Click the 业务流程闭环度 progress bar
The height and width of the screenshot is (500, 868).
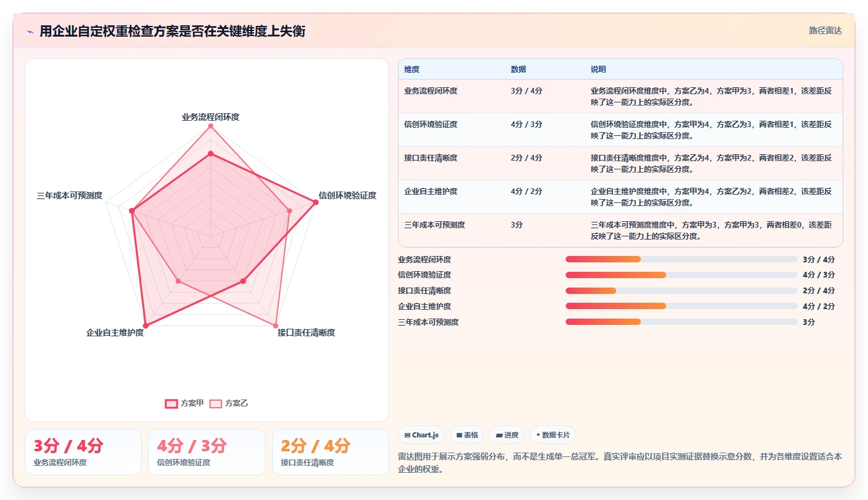pos(681,259)
